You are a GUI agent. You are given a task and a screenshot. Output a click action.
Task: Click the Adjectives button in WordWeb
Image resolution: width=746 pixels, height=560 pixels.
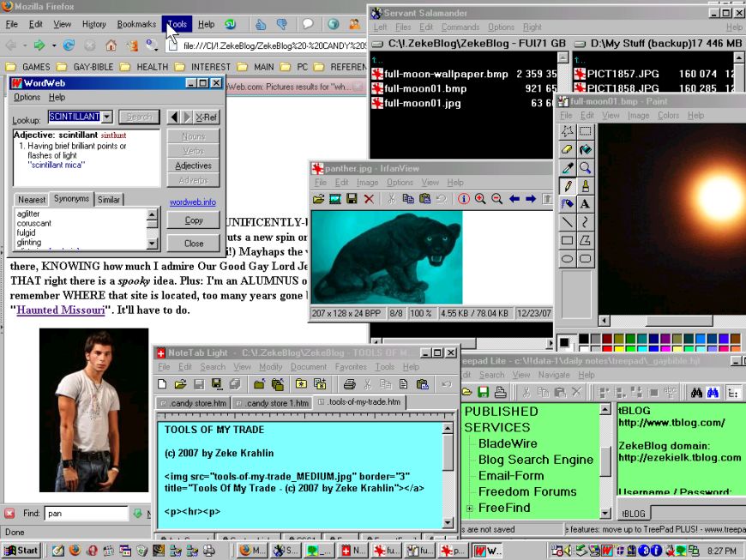coord(193,166)
